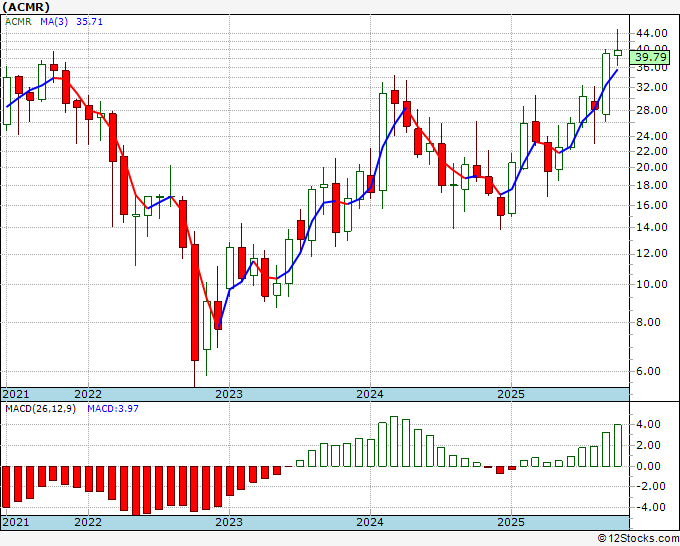Click the 24.00 price axis label
The image size is (680, 546).
pyautogui.click(x=651, y=136)
